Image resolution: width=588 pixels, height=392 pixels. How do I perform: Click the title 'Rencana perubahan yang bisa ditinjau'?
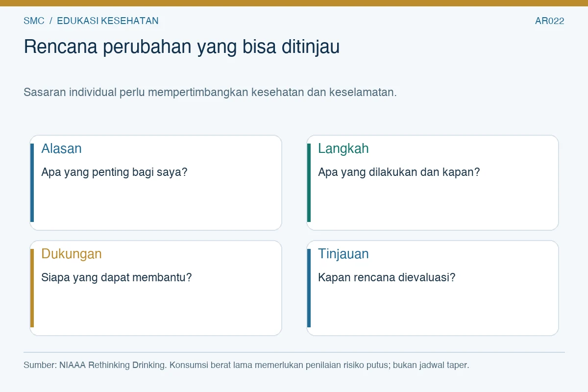181,47
